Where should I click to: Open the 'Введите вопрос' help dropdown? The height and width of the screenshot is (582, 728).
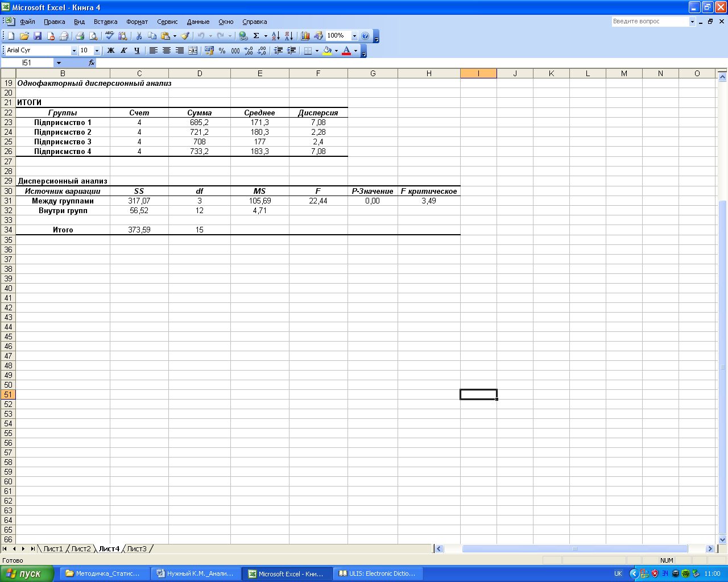coord(693,22)
